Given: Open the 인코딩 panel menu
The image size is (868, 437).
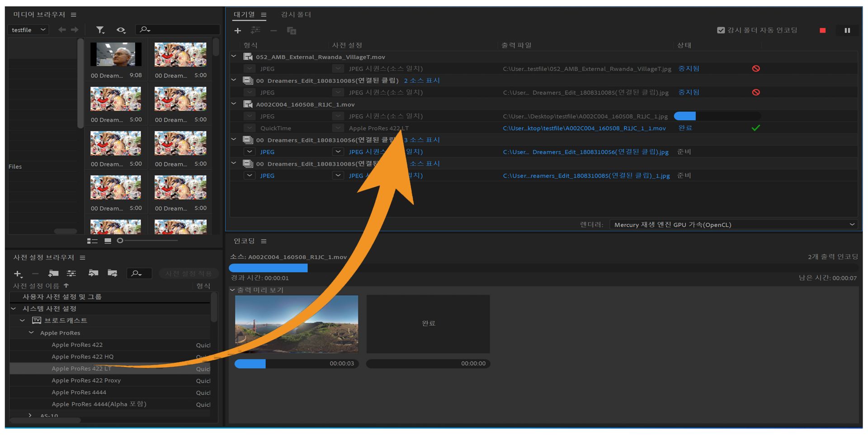Looking at the screenshot, I should pos(264,242).
